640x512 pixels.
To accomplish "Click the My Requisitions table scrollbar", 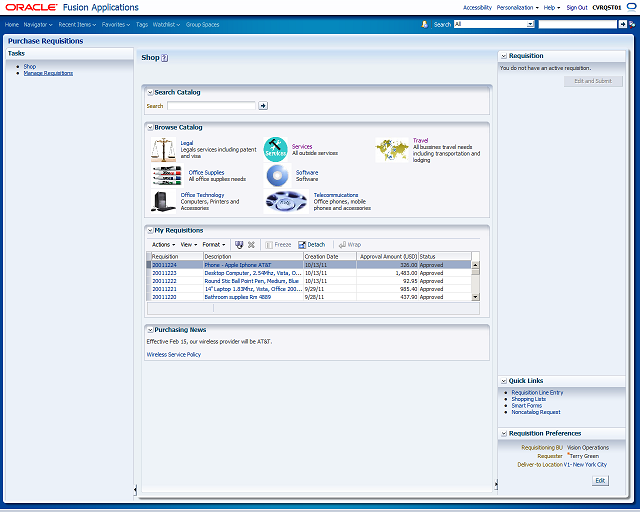I will [x=476, y=281].
